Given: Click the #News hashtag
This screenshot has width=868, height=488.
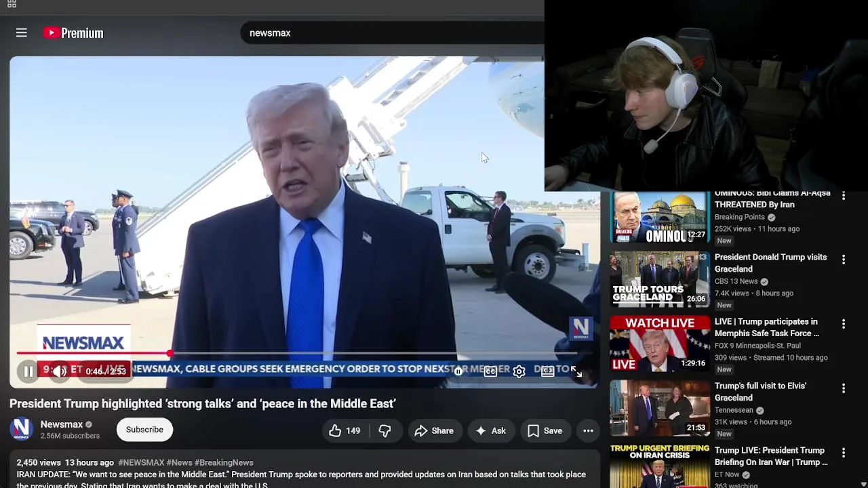Looking at the screenshot, I should coord(179,462).
